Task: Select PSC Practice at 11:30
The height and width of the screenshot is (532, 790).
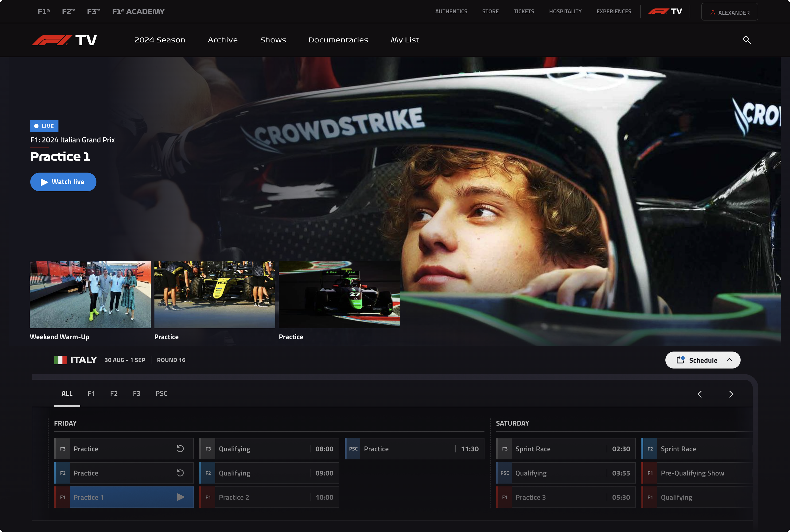Action: [414, 448]
